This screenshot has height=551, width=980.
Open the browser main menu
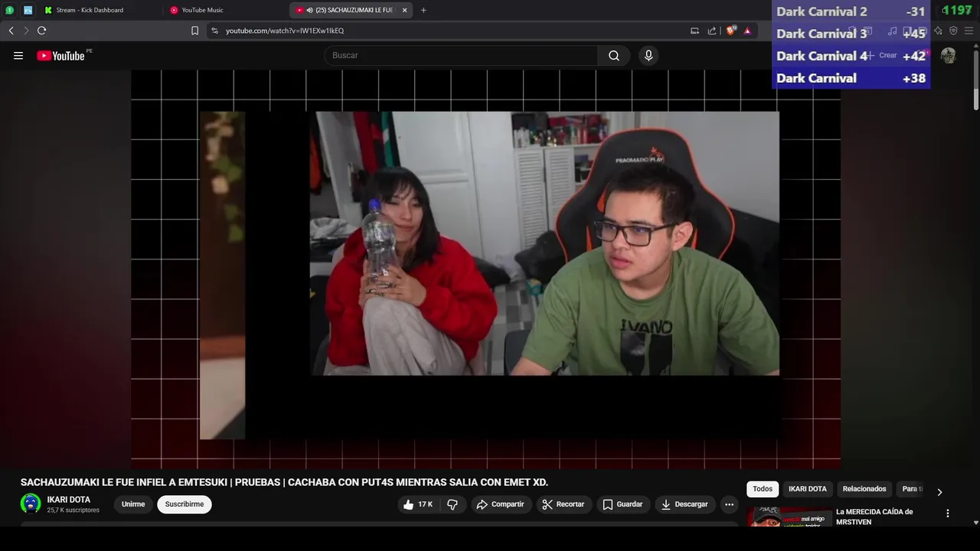[969, 31]
